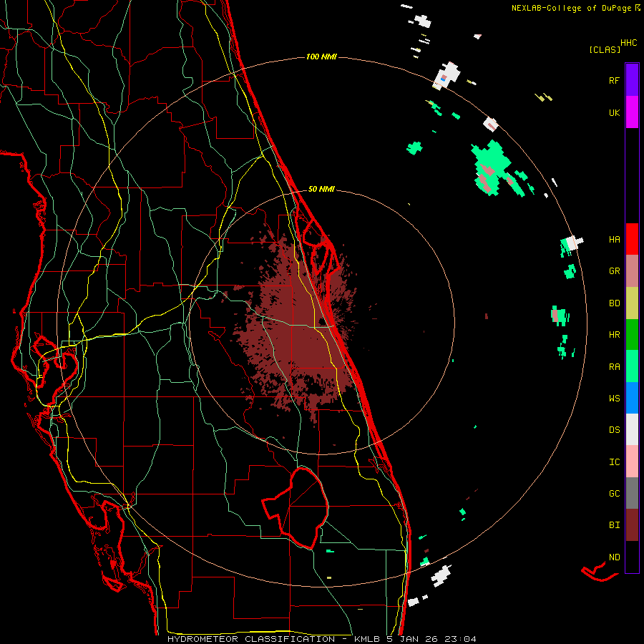Screen dimensions: 644x644
Task: Select the GR legend color swatch
Action: tap(632, 271)
